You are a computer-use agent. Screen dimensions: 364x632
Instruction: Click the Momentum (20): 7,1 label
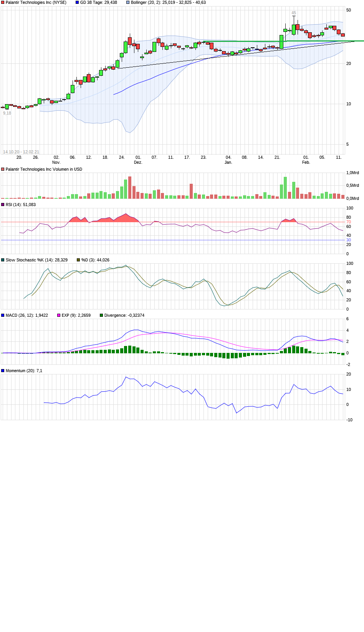coord(24,371)
